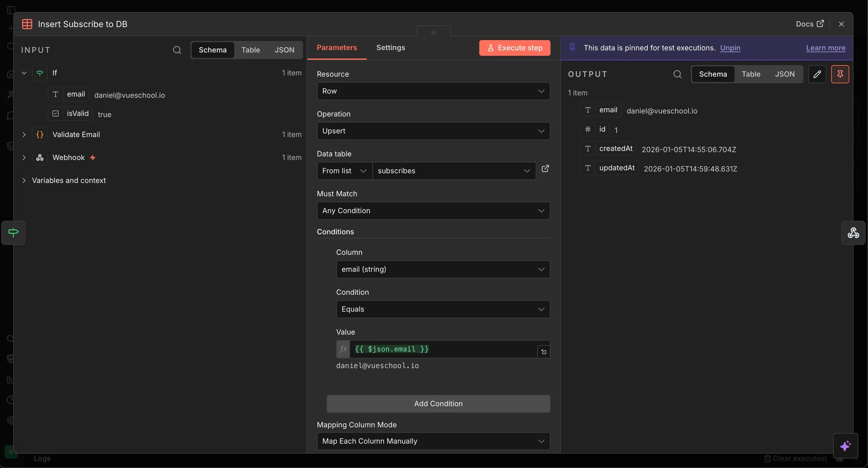Screen dimensions: 868x468
Task: Click the Execute step button
Action: [515, 48]
